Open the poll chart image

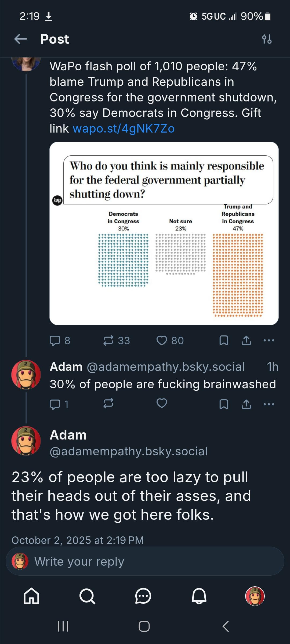(164, 233)
